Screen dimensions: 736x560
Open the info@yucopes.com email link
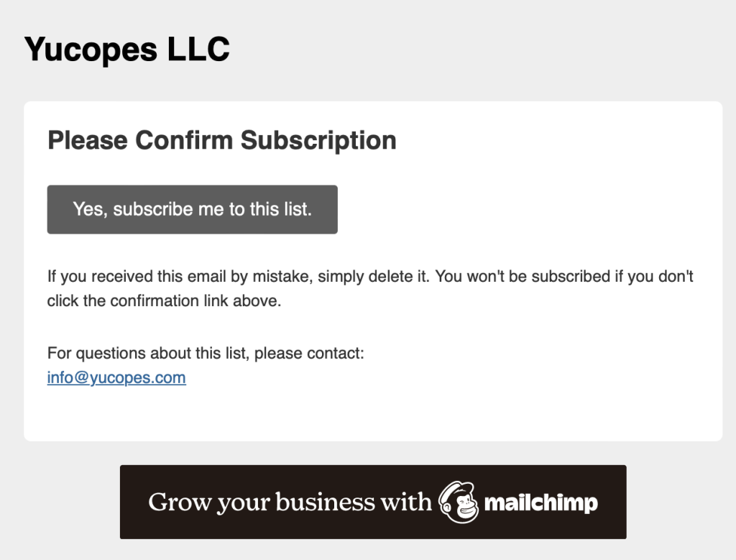click(x=116, y=377)
